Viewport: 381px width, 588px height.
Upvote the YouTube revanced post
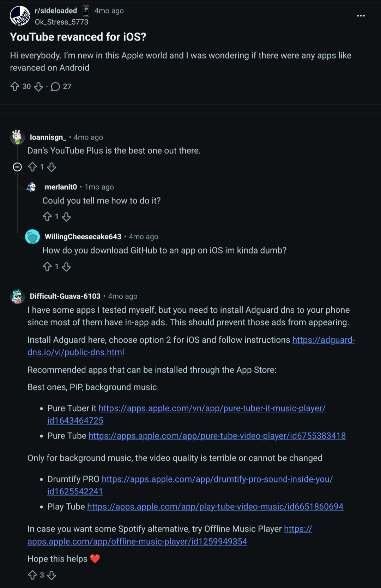[15, 86]
